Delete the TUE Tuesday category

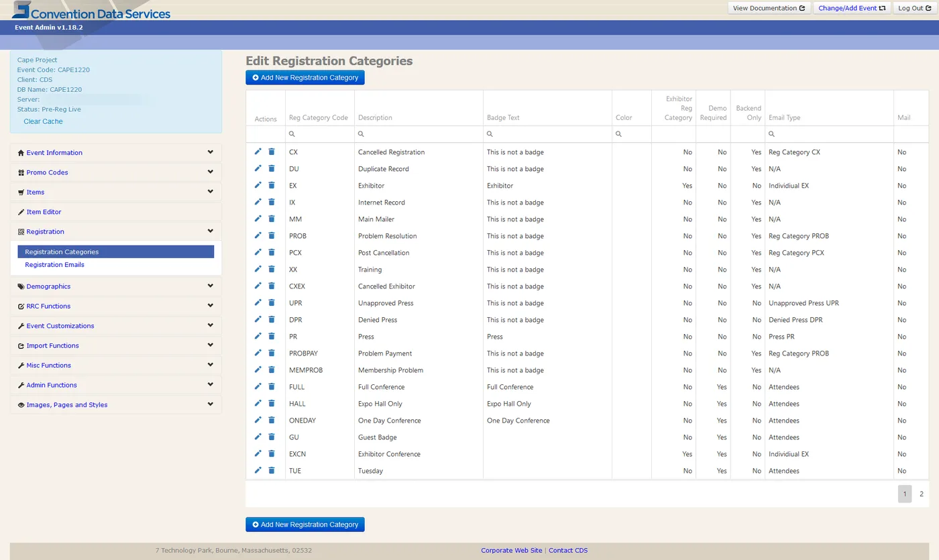[272, 470]
